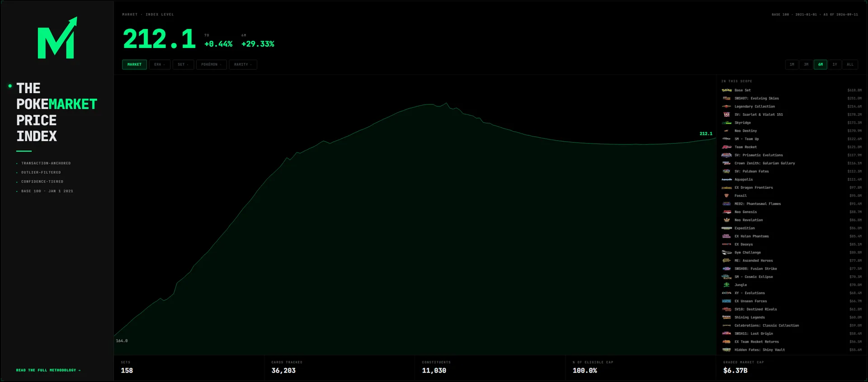Click the 7D +0.44% change value

click(218, 44)
